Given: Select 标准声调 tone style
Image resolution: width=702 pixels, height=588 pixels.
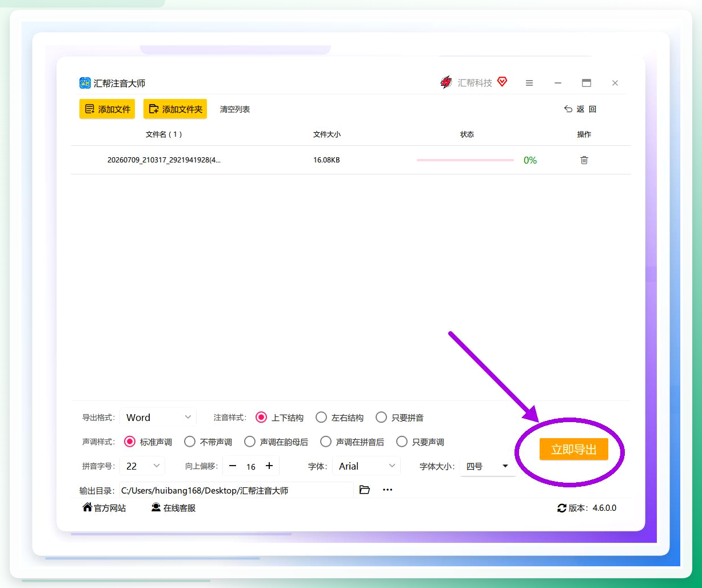Looking at the screenshot, I should 148,442.
